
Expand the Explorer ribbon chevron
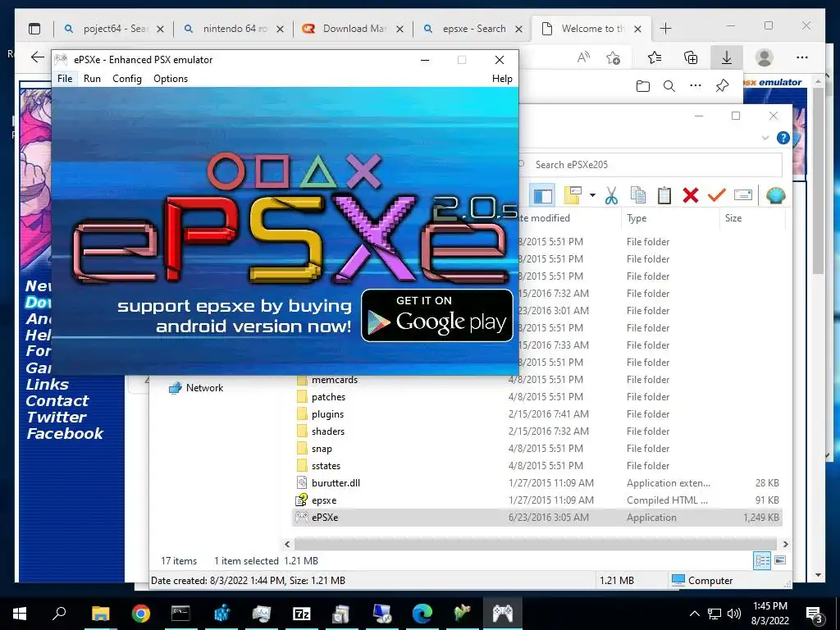(x=765, y=138)
